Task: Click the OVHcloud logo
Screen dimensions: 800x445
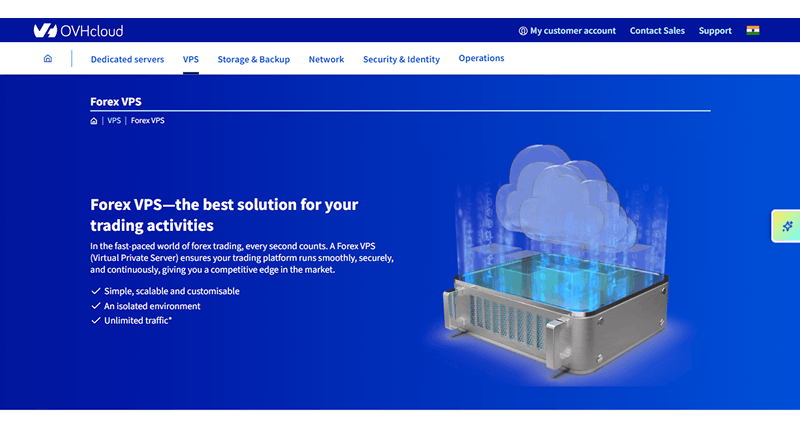Action: click(79, 31)
